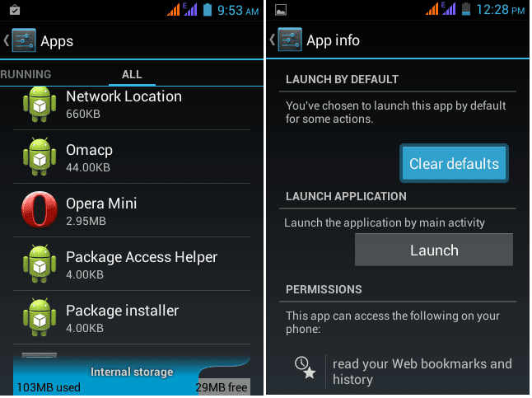Switch to the RUNNING tab
The width and height of the screenshot is (532, 398).
tap(26, 74)
